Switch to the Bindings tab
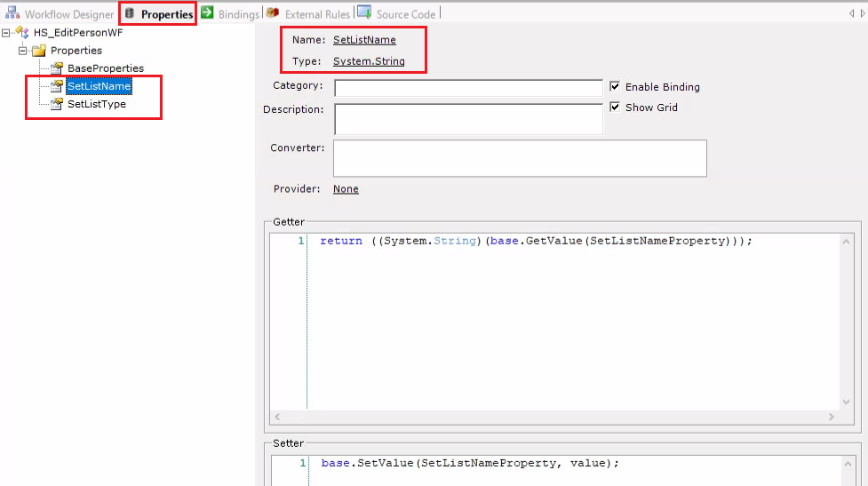 230,14
